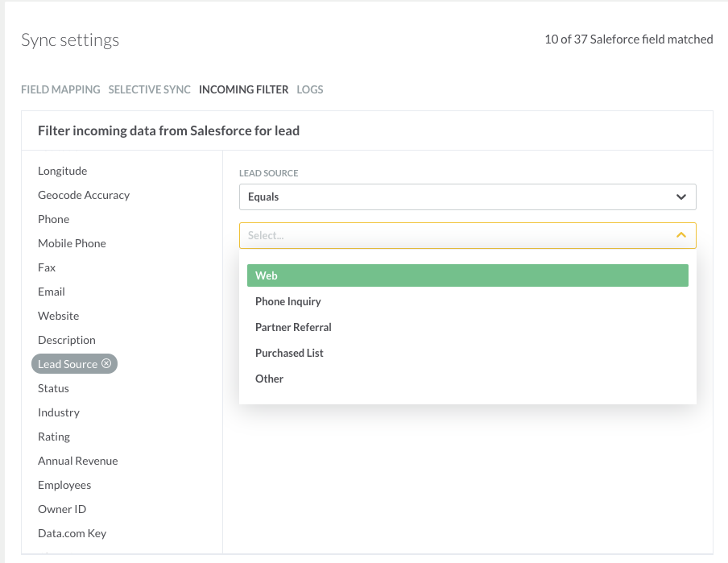Open the Field Mapping tab
Image resolution: width=728 pixels, height=563 pixels.
[60, 89]
